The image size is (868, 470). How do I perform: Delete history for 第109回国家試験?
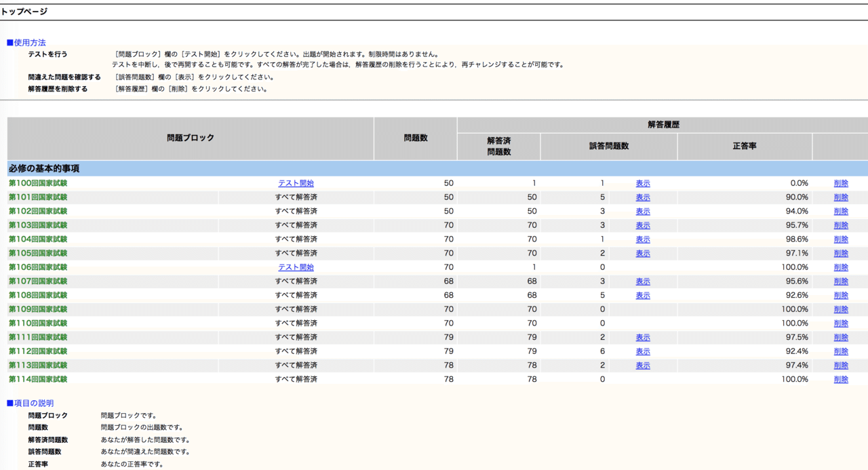click(841, 309)
